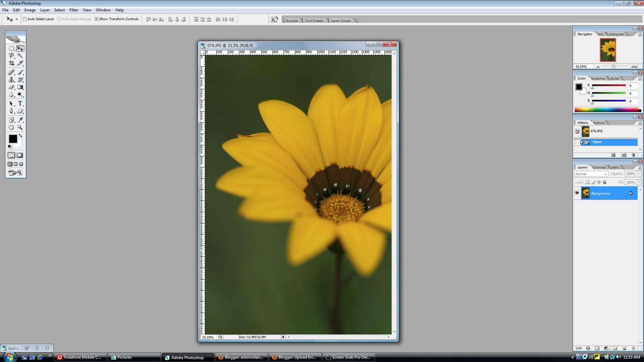Swap foreground and background colors
Image resolution: width=644 pixels, height=362 pixels.
pos(20,136)
